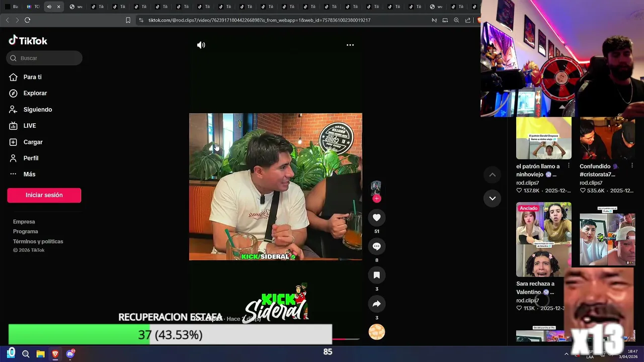Open 'Sara rechaza a Valentino' thumbnail
The height and width of the screenshot is (362, 644).
[543, 239]
